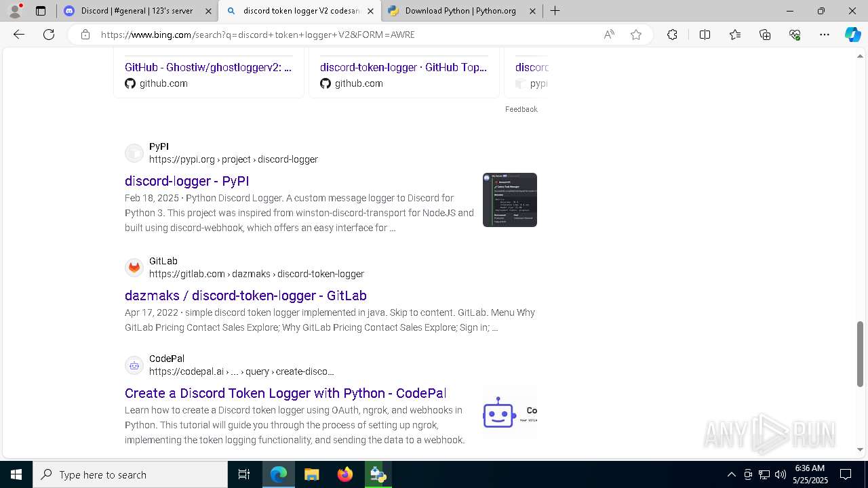Open the Edge profile icon
The width and height of the screenshot is (868, 488).
15,11
